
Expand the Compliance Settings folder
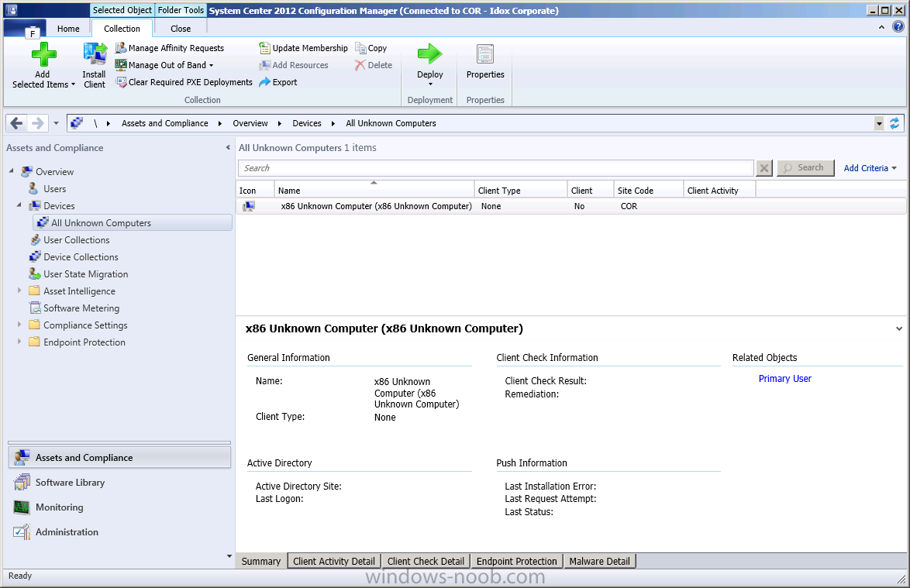click(19, 325)
